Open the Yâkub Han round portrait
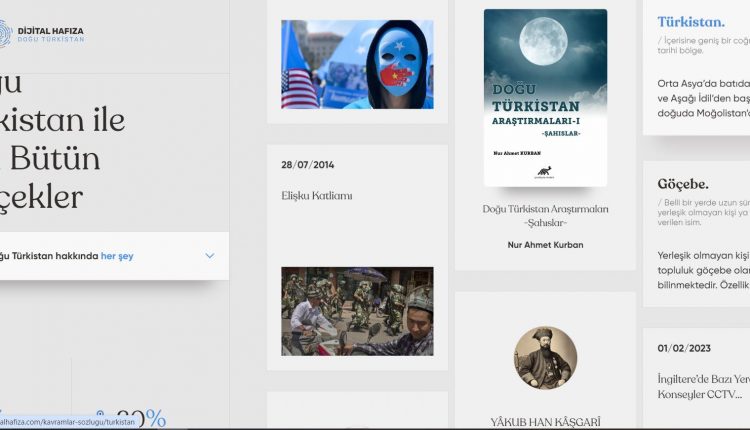750x430 pixels. pos(545,357)
